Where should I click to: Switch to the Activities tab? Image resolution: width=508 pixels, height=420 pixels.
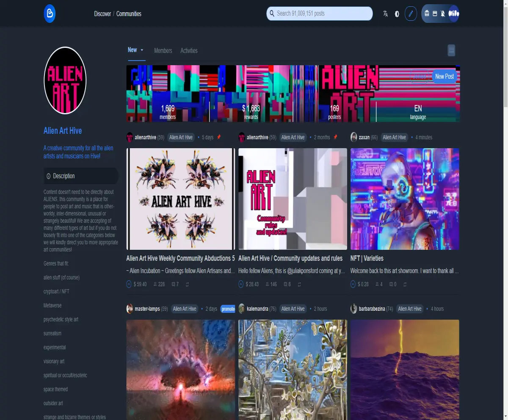[x=189, y=50]
